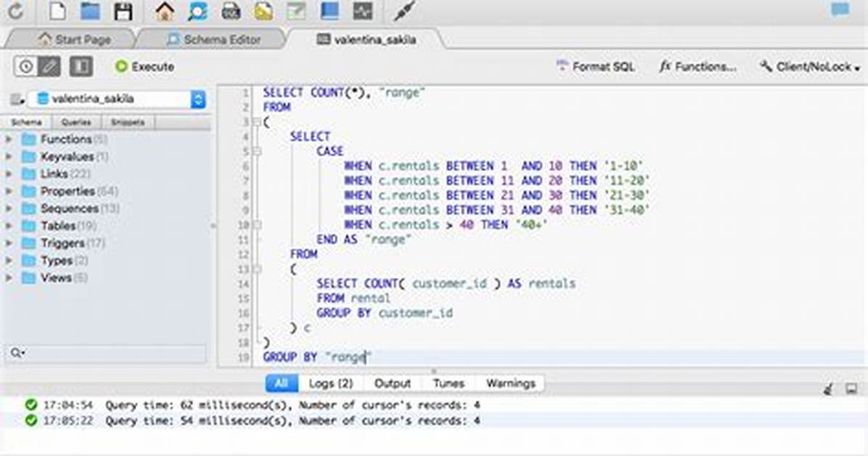This screenshot has height=456, width=868.
Task: Collapse code fold marker at line 13
Action: (x=257, y=269)
